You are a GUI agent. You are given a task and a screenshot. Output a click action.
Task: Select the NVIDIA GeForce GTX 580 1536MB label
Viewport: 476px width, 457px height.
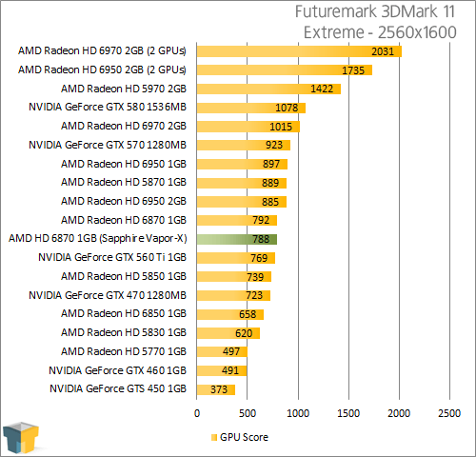click(x=108, y=107)
